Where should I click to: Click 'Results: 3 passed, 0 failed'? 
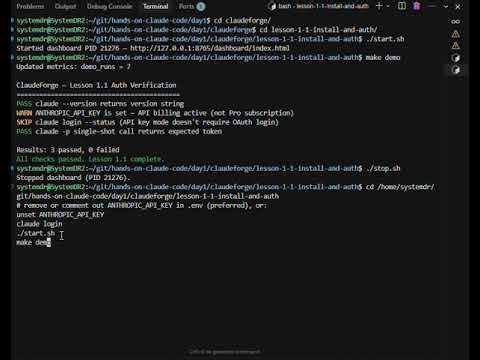[x=68, y=150]
